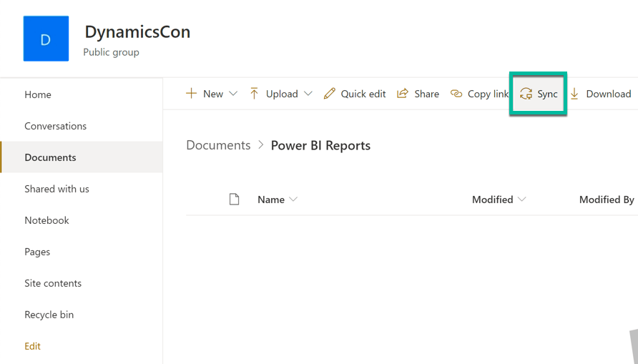Image resolution: width=638 pixels, height=364 pixels.
Task: Click the Copy link chain icon
Action: coord(456,94)
